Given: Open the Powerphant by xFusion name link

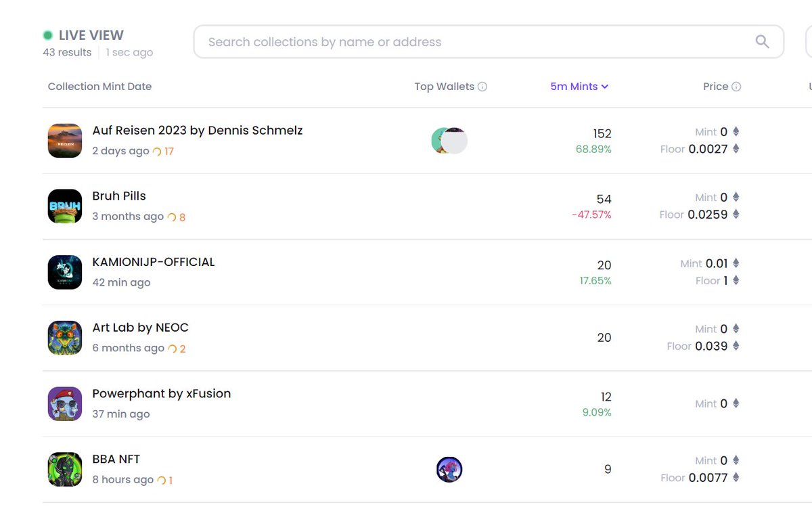Looking at the screenshot, I should 162,393.
